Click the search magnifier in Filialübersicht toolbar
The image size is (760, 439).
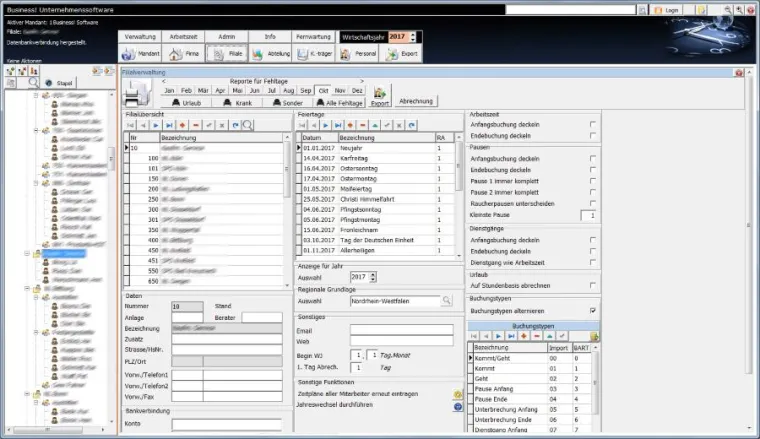(248, 125)
